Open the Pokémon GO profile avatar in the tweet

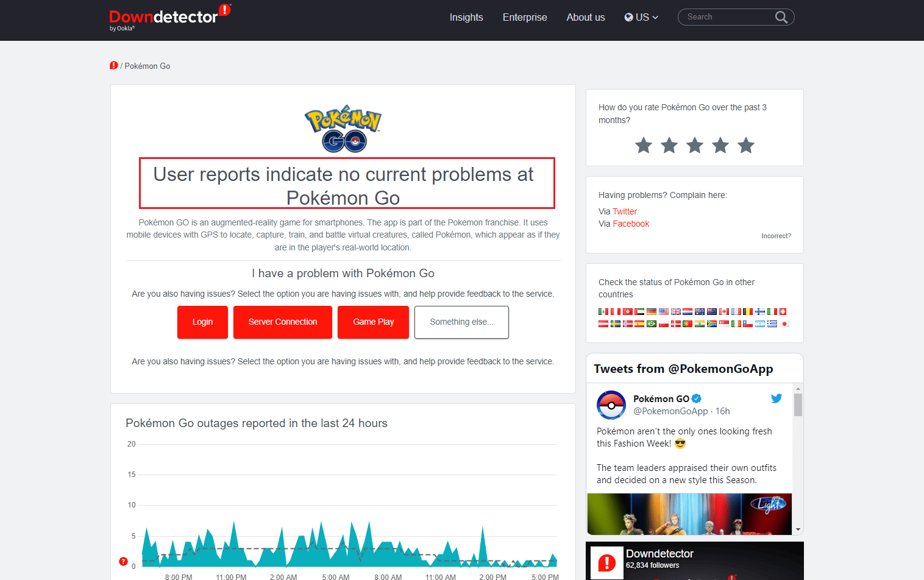click(611, 405)
